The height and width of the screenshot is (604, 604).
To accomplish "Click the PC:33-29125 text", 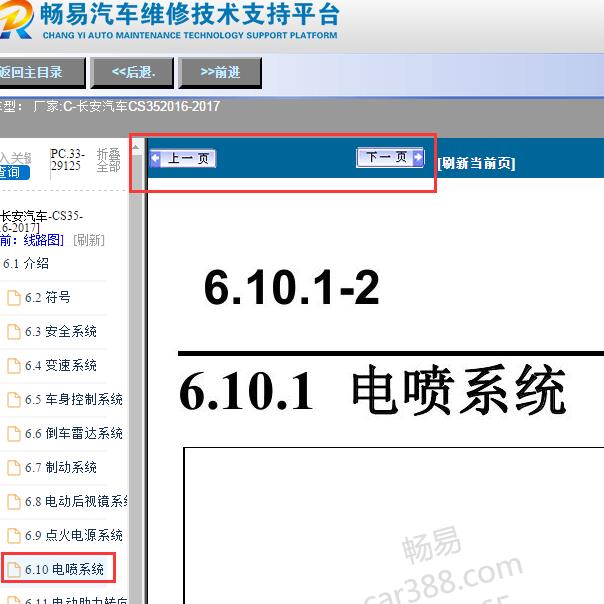I will pos(67,160).
